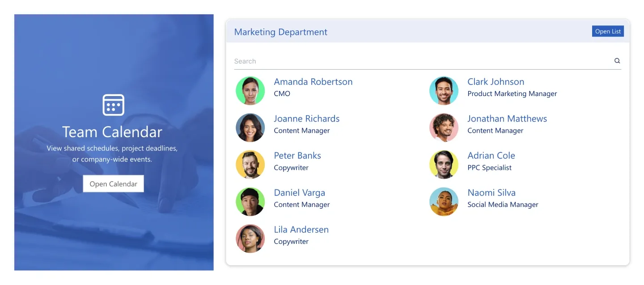The width and height of the screenshot is (644, 285).
Task: Open Peter Banks' profile link
Action: click(x=297, y=155)
